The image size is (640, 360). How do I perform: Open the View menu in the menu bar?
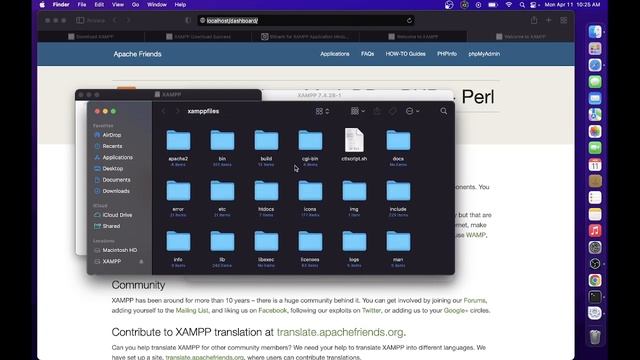point(118,4)
